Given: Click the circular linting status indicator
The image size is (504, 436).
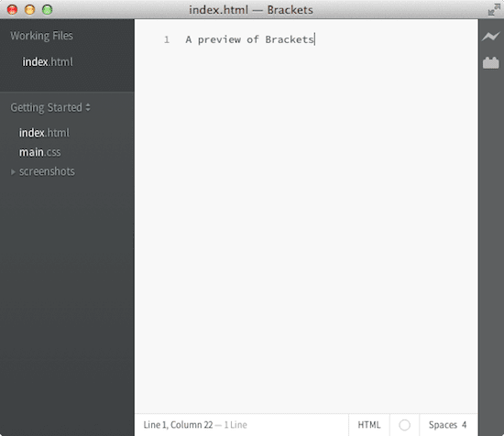Looking at the screenshot, I should tap(404, 425).
